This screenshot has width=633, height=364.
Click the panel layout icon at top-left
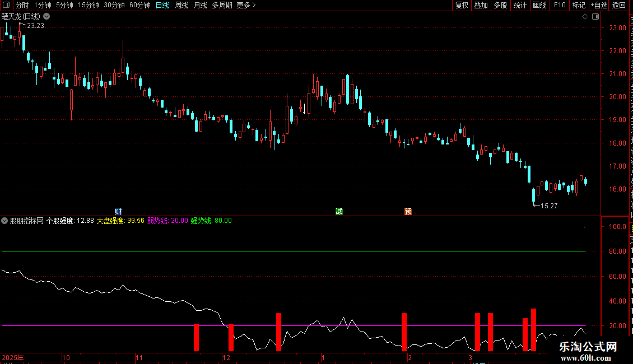(x=6, y=5)
